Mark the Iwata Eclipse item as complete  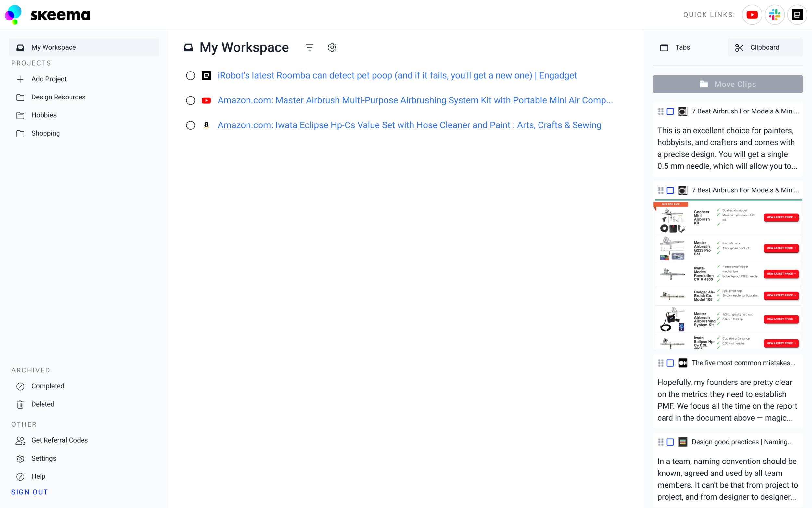tap(190, 125)
